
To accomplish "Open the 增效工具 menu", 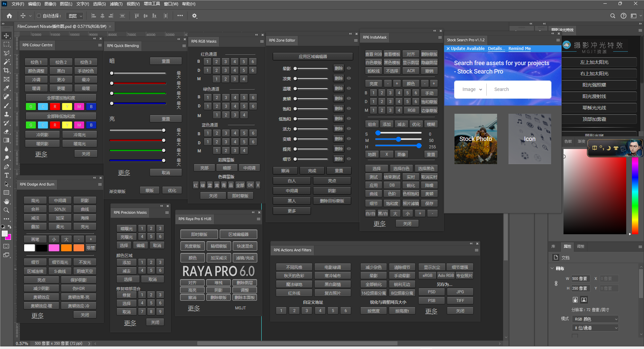I will [x=152, y=4].
